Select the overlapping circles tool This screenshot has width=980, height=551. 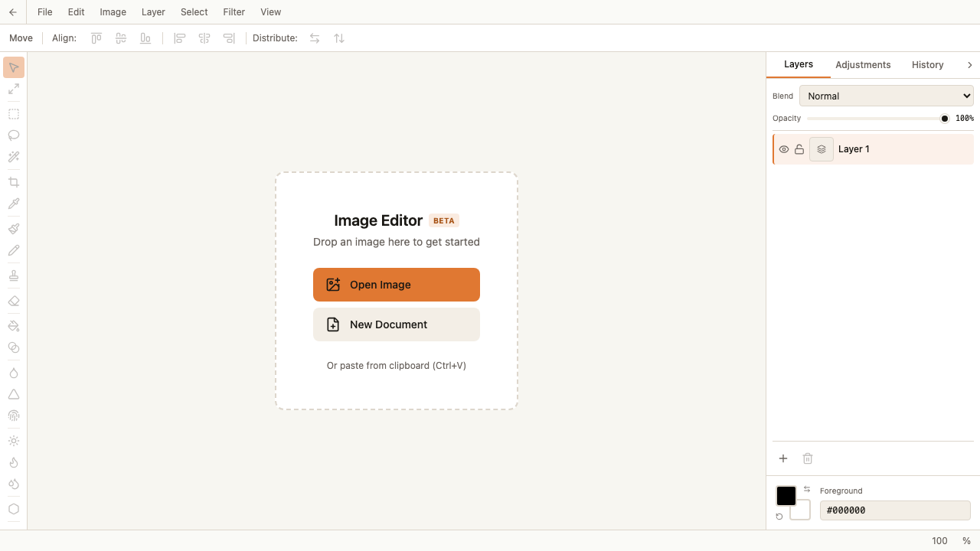(14, 347)
